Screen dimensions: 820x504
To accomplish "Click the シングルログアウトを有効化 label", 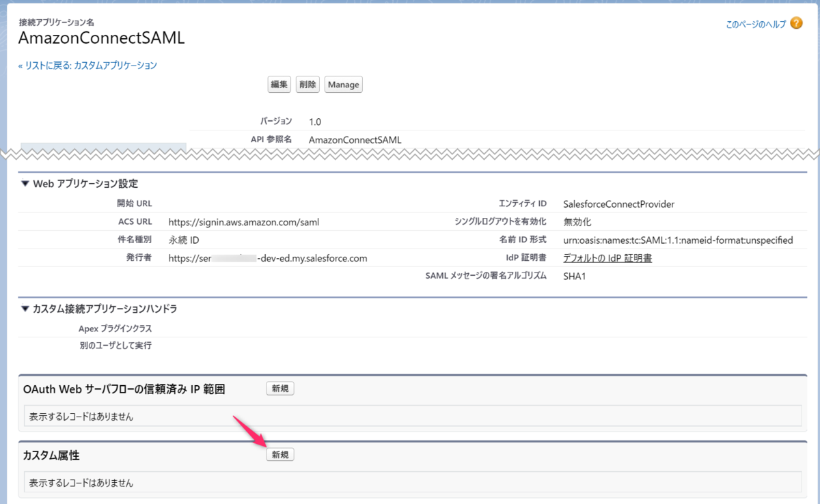I will 500,222.
